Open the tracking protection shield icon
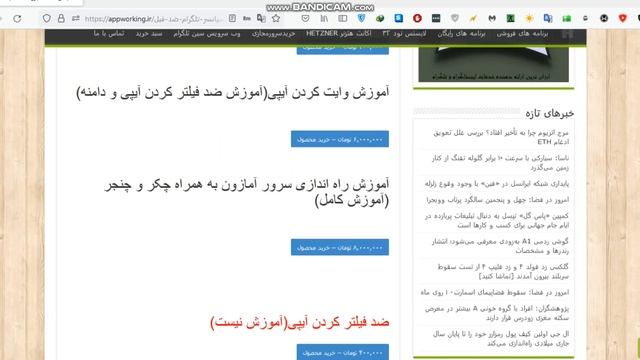640x360 pixels. (47, 18)
